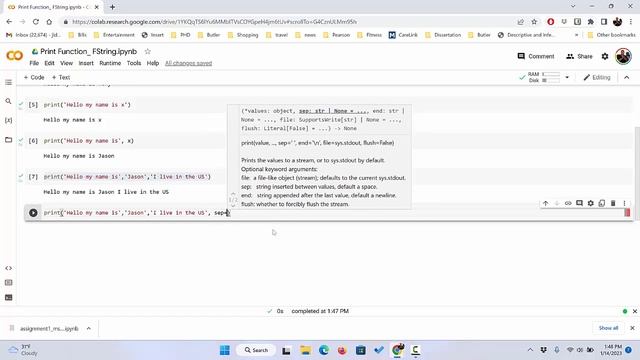Open the Files folder sidebar icon
The image size is (640, 360).
pos(8,140)
